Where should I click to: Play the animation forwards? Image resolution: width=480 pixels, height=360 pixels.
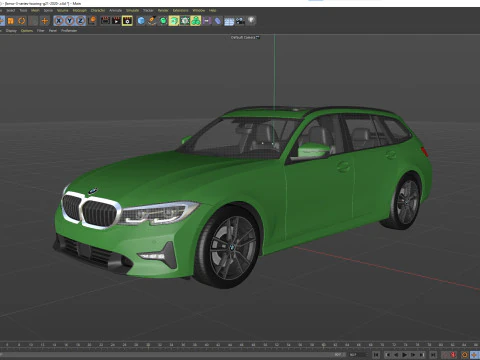tap(404, 355)
